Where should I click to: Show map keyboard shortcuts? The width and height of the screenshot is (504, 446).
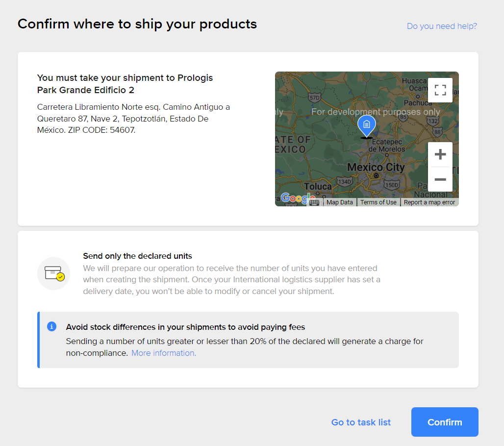pos(314,202)
